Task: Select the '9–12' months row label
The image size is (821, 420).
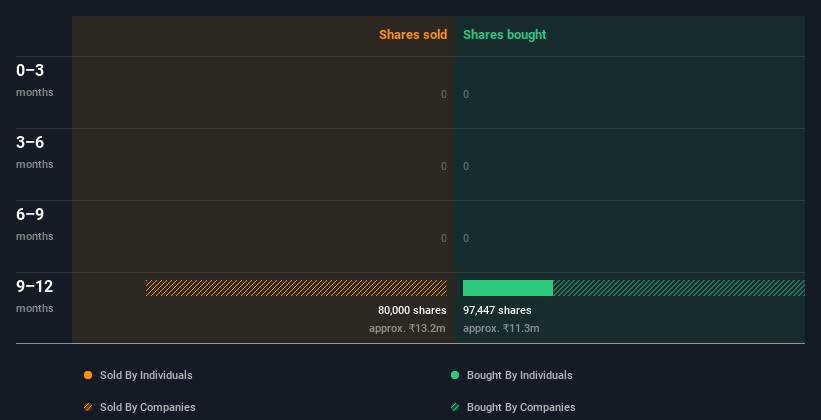Action: click(35, 286)
